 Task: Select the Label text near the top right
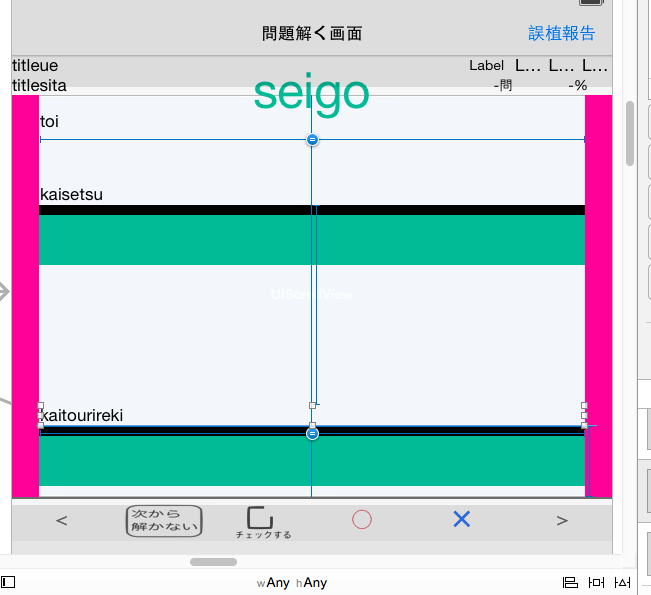pyautogui.click(x=487, y=66)
